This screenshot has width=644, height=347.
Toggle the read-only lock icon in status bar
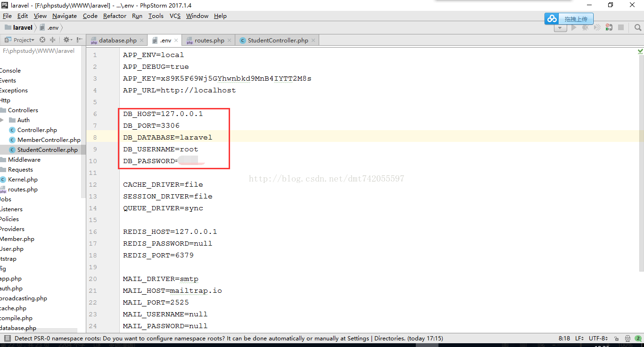[x=616, y=339]
